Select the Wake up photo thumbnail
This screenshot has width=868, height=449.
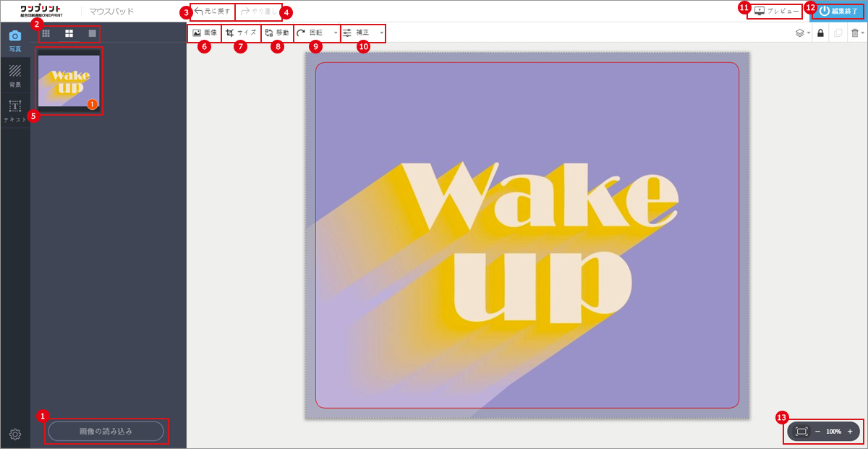pyautogui.click(x=69, y=81)
